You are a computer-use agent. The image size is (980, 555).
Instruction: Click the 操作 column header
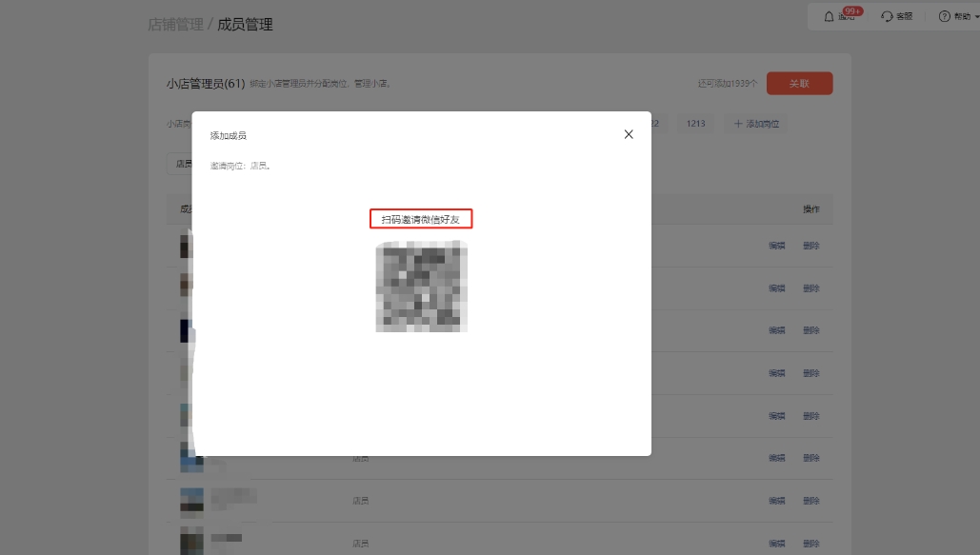point(811,209)
